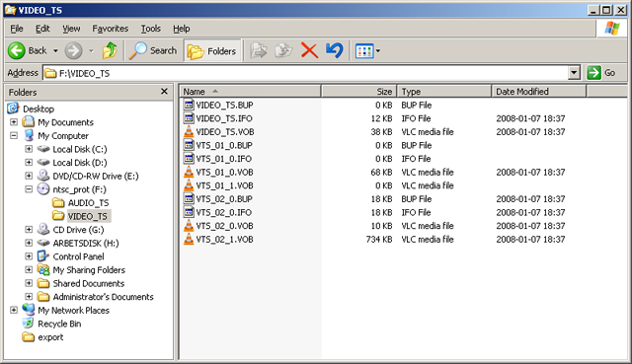Image resolution: width=632 pixels, height=364 pixels.
Task: Sort by the Type column header
Action: [444, 92]
